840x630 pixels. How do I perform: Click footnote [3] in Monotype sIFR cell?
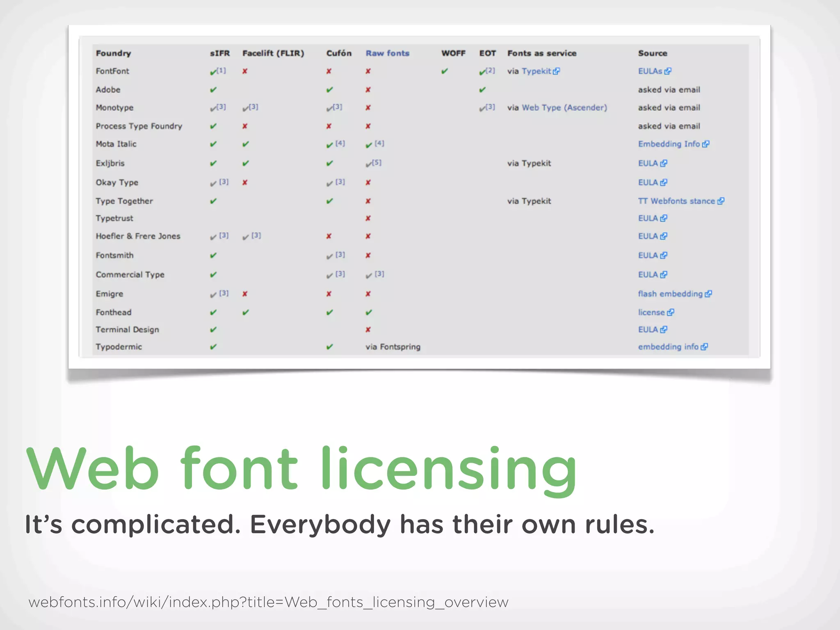(x=221, y=107)
